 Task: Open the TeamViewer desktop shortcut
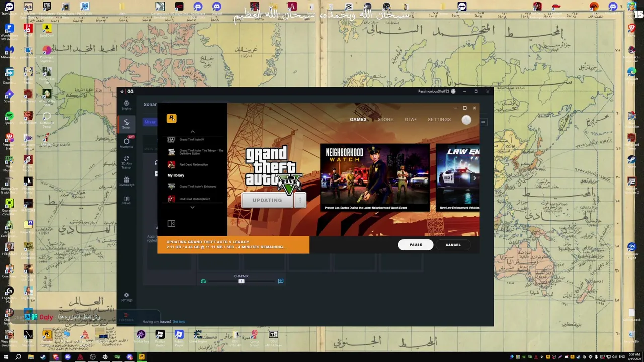(9, 8)
